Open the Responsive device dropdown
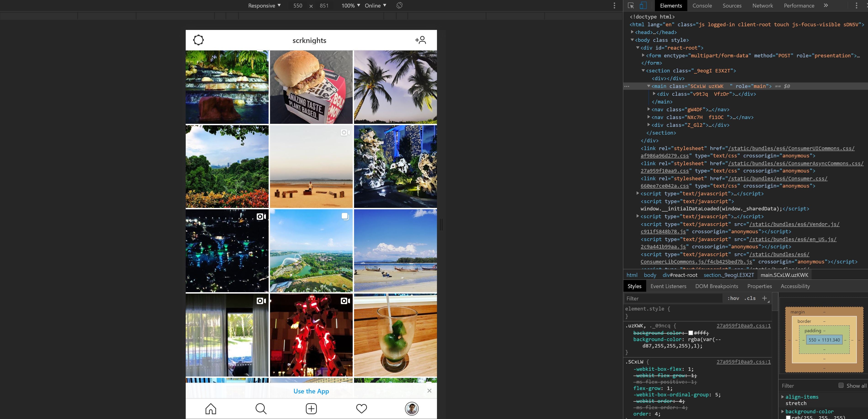 pos(264,5)
